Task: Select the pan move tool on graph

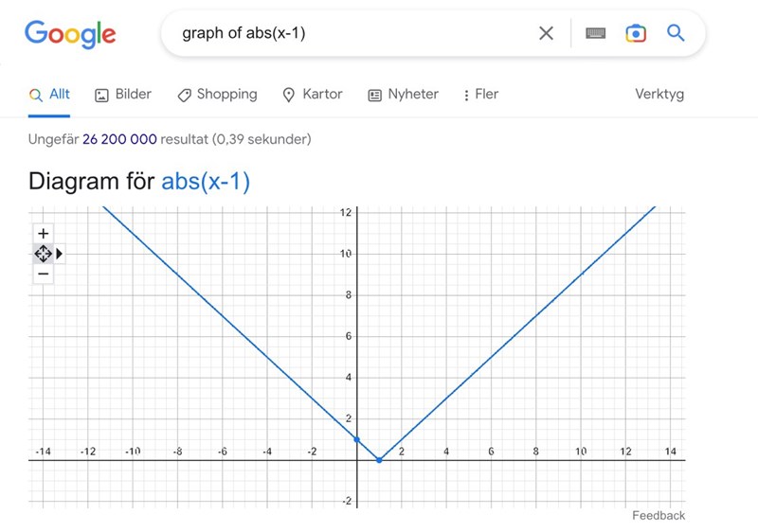Action: [43, 254]
